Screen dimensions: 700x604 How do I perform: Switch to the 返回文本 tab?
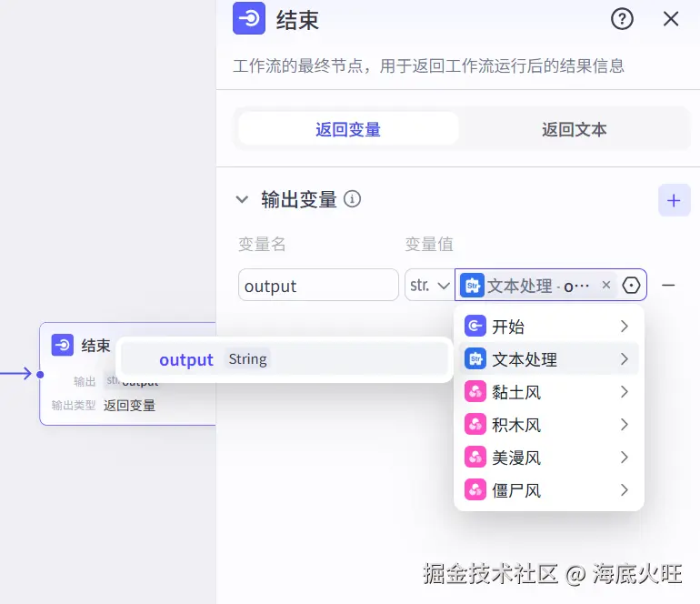(575, 129)
